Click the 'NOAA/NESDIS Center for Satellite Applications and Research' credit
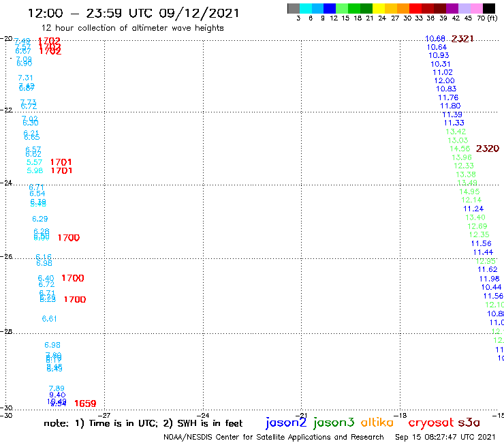504x443 pixels. pyautogui.click(x=274, y=437)
